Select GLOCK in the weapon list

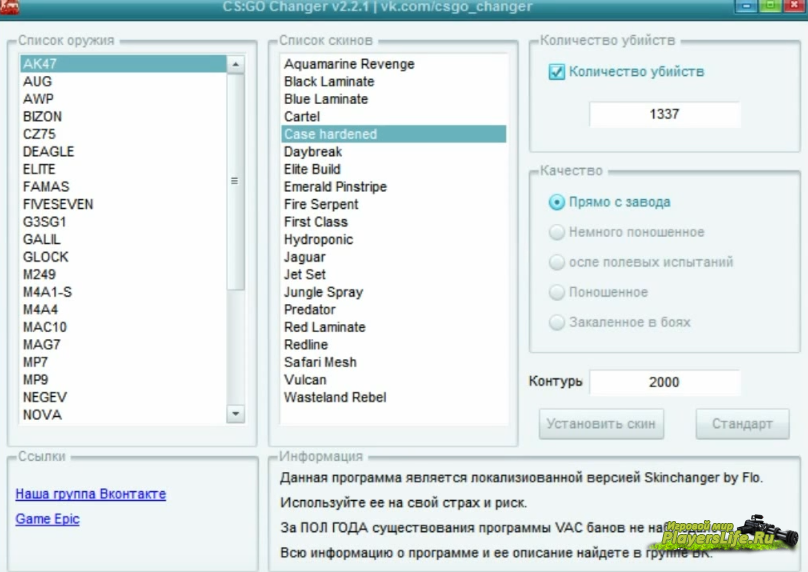(x=123, y=257)
